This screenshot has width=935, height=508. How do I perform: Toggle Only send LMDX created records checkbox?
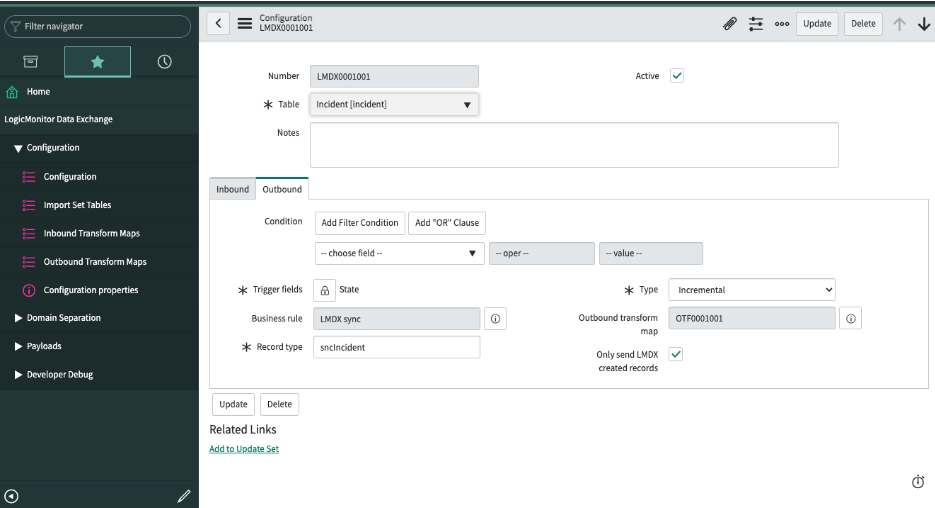[x=676, y=354]
